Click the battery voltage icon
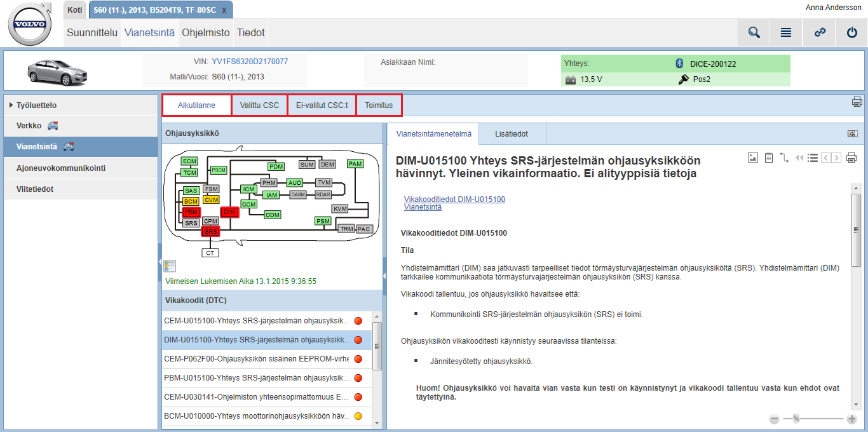Viewport: 868px width, 432px height. point(571,80)
